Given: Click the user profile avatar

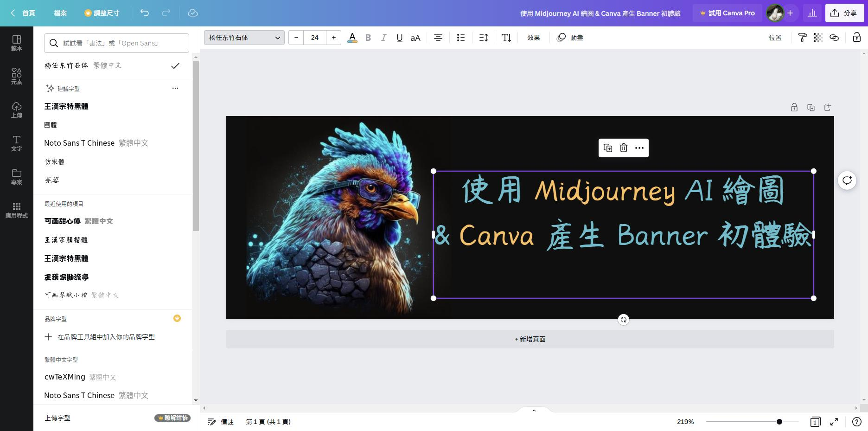Looking at the screenshot, I should (775, 13).
